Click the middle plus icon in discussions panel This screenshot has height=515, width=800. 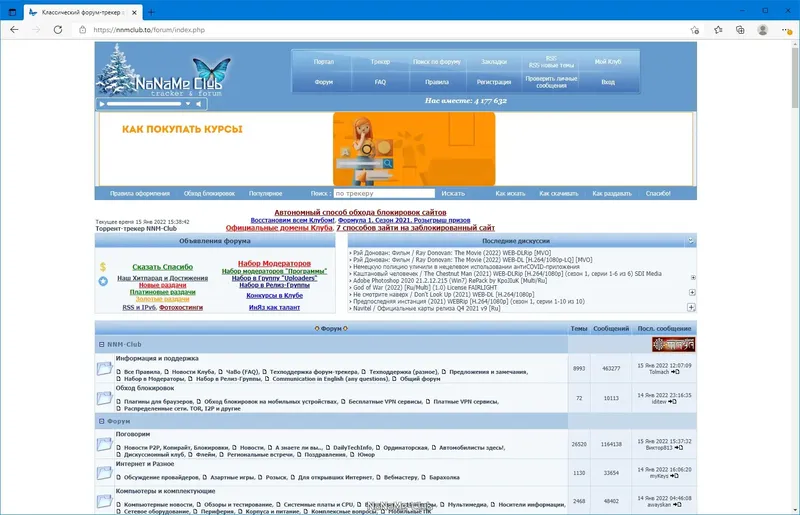pyautogui.click(x=692, y=292)
